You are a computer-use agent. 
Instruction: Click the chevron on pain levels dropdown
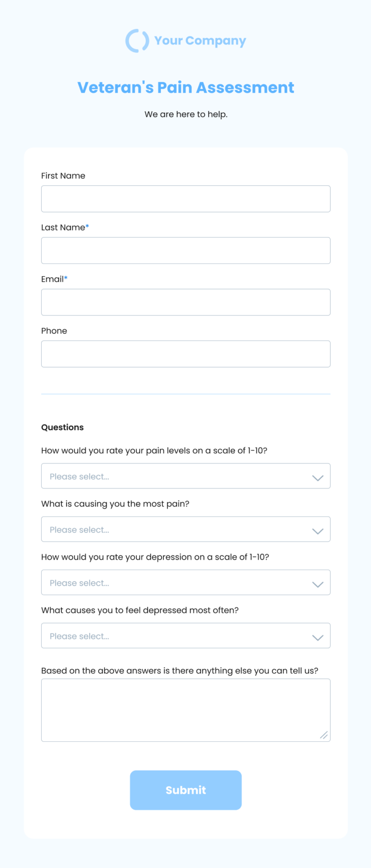[318, 478]
